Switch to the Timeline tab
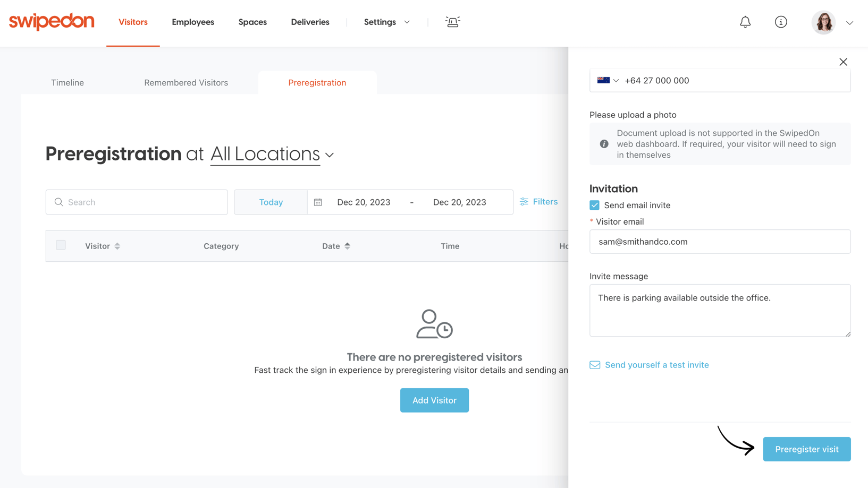The height and width of the screenshot is (488, 868). pos(67,82)
